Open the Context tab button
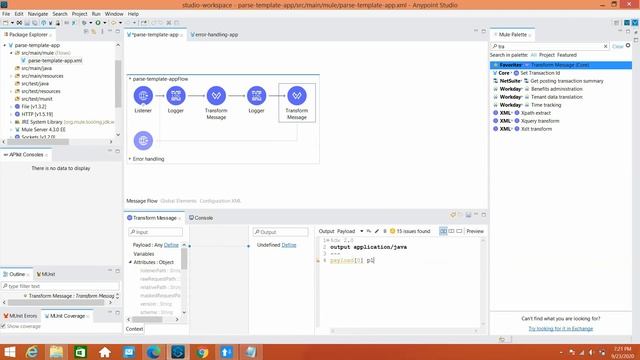The width and height of the screenshot is (640, 360). pos(134,329)
